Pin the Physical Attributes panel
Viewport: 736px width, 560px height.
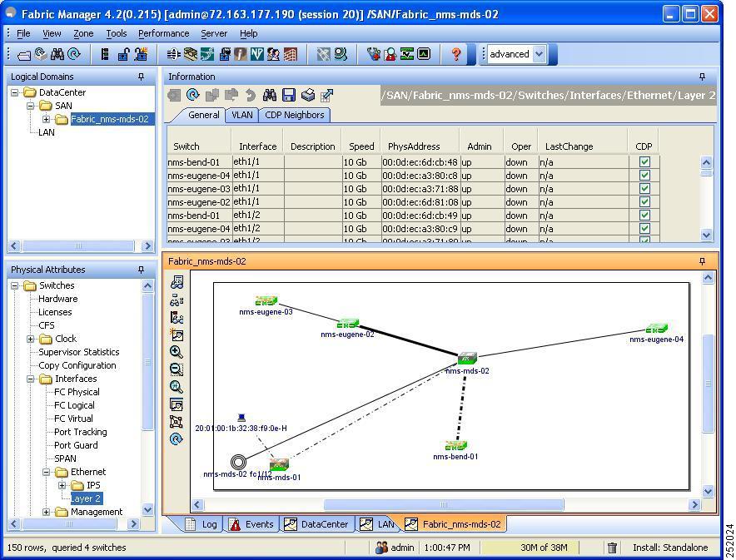point(141,270)
